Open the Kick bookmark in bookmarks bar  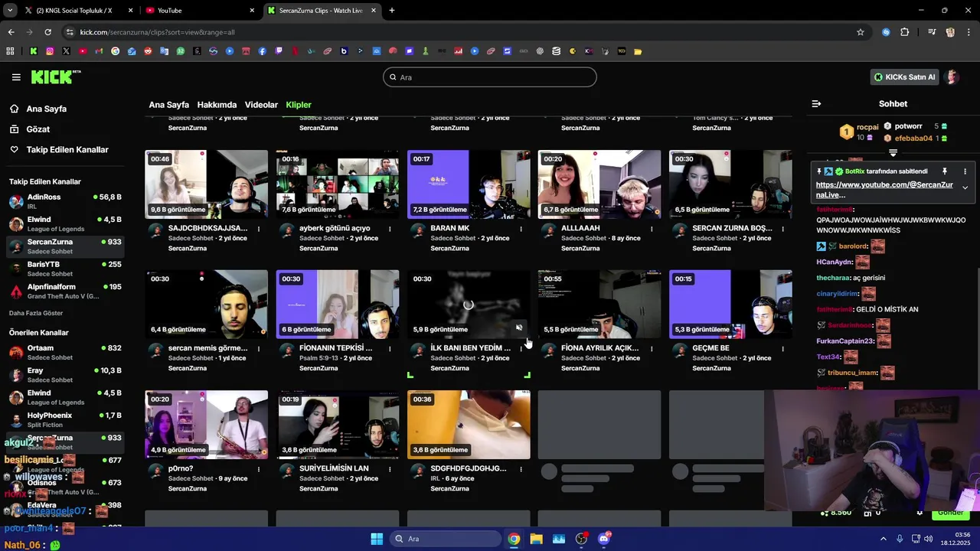[34, 51]
